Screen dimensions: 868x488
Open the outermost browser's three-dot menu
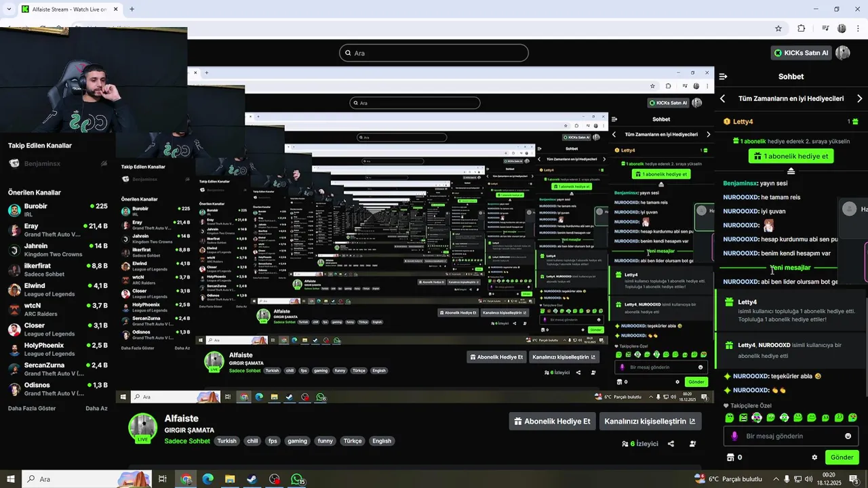(859, 28)
